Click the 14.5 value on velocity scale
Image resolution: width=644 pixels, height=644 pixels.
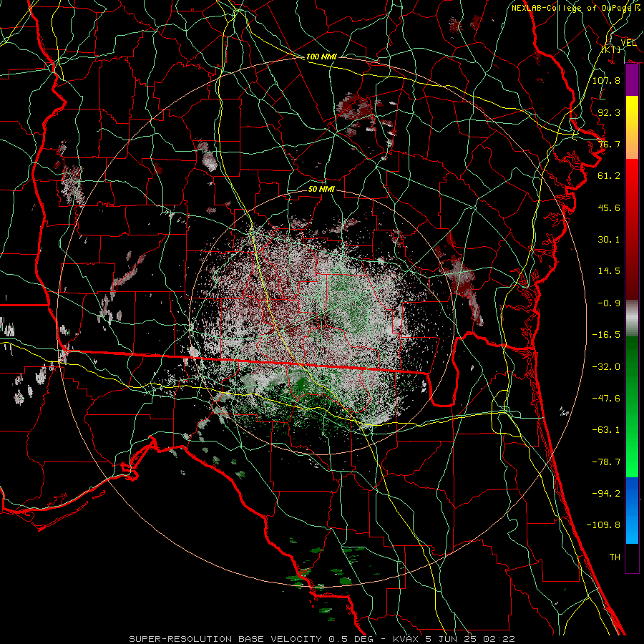[x=609, y=270]
